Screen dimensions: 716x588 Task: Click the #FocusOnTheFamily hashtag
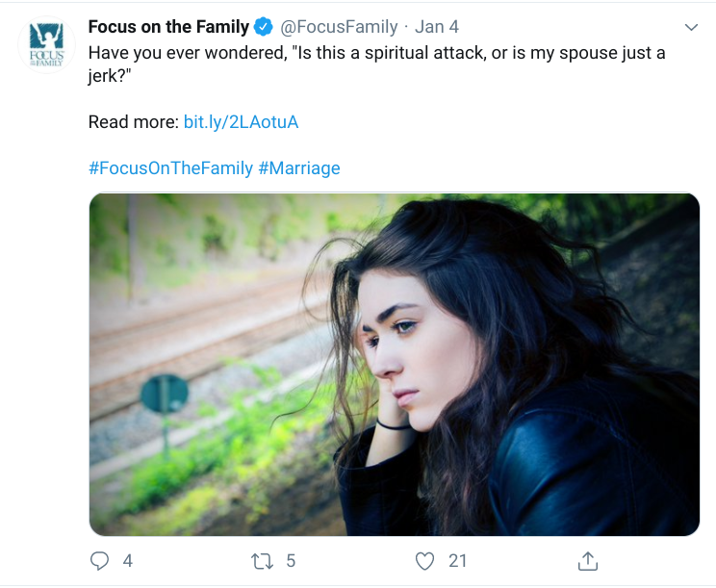tap(169, 168)
